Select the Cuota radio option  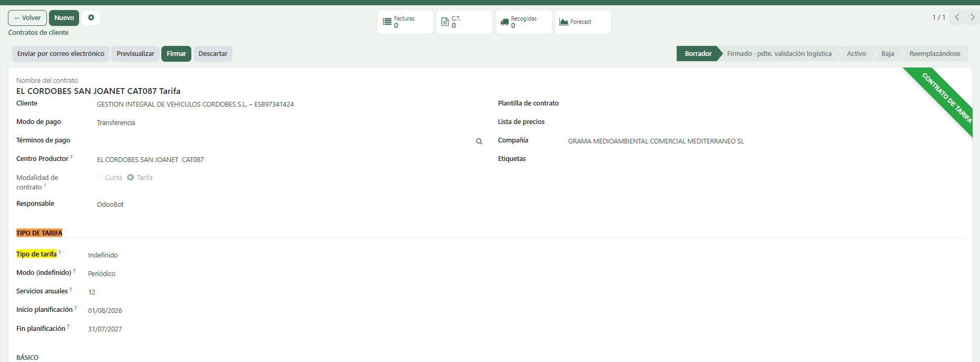coord(99,177)
